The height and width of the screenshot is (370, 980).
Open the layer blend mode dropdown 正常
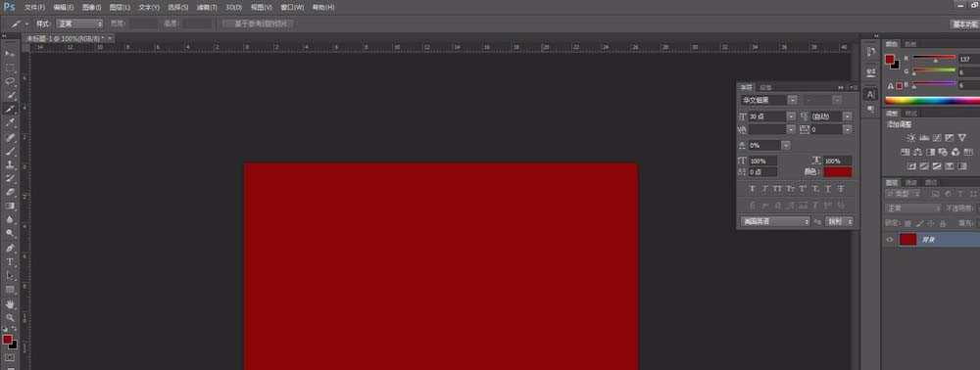pos(913,208)
